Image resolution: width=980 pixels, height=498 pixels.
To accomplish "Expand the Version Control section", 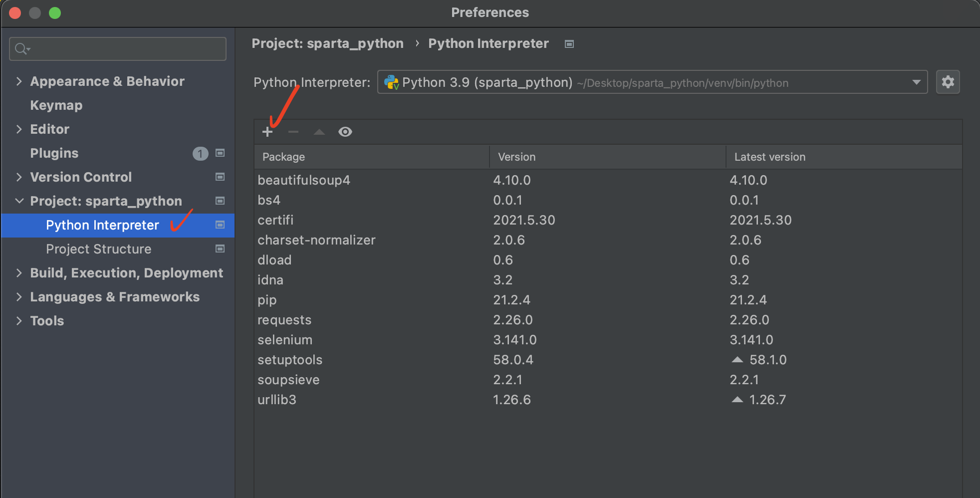I will coord(19,177).
